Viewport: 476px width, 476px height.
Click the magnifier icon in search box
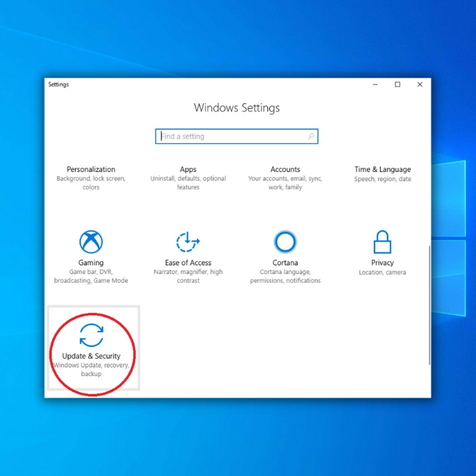tap(311, 137)
